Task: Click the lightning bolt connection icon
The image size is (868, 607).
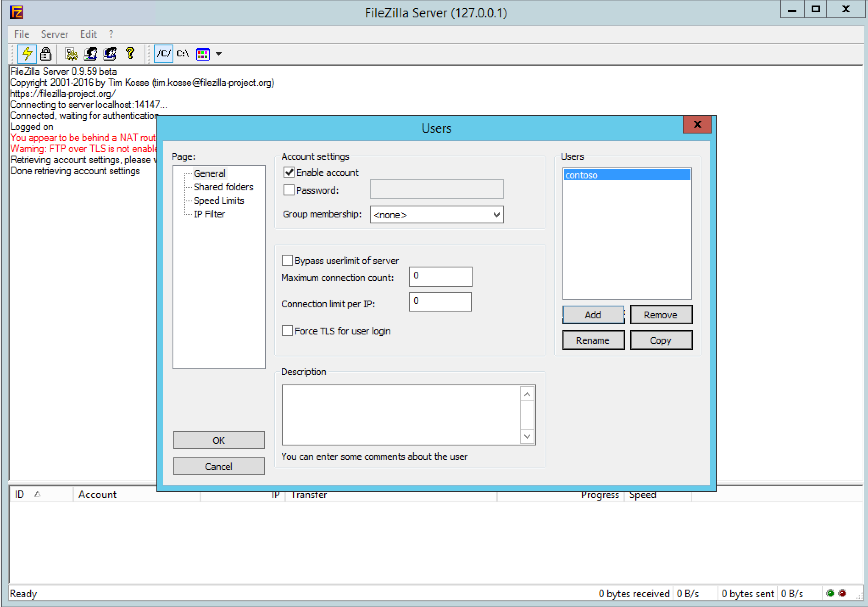Action: pyautogui.click(x=27, y=54)
